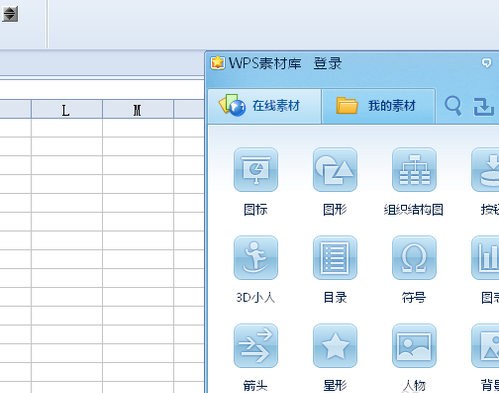The width and height of the screenshot is (499, 393).
Task: Open the 背景 category icon
Action: tap(485, 346)
